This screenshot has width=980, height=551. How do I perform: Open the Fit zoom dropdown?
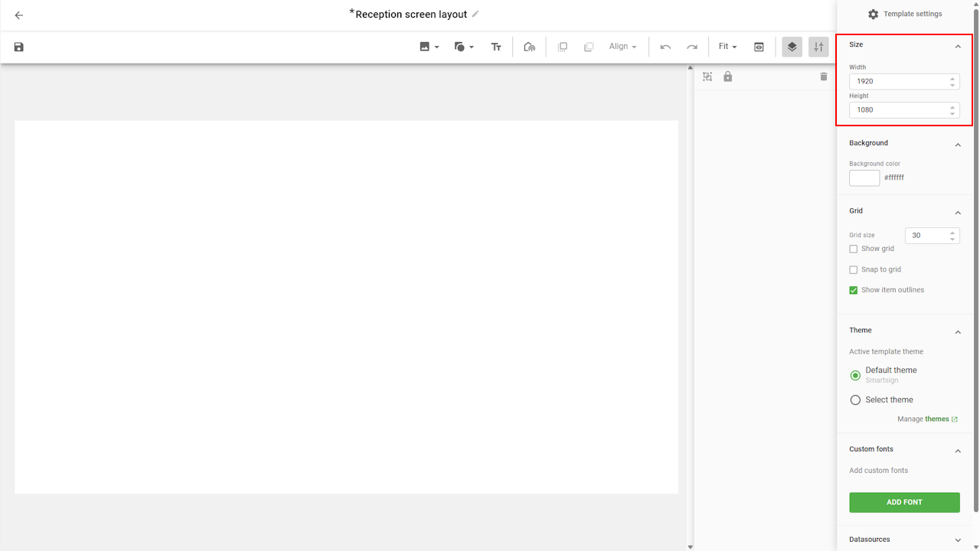click(727, 47)
